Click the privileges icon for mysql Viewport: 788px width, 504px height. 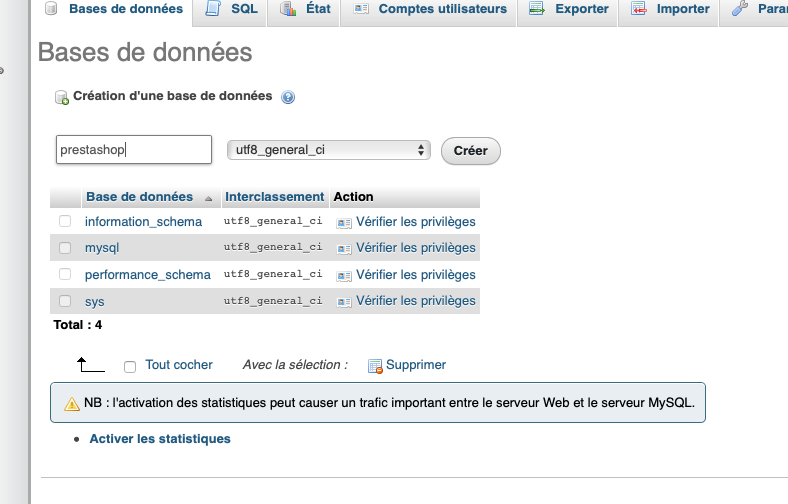tap(344, 249)
